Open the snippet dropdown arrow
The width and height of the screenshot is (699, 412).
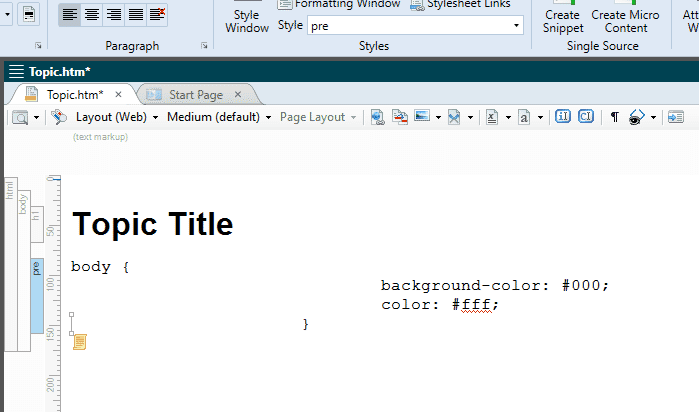(x=470, y=118)
